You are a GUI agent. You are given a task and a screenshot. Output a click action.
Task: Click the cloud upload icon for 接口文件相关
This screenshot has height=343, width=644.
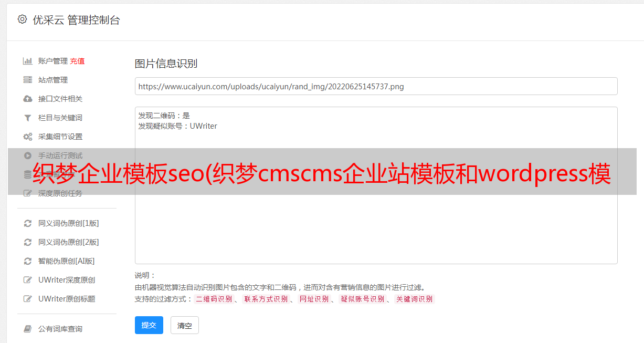pyautogui.click(x=28, y=99)
